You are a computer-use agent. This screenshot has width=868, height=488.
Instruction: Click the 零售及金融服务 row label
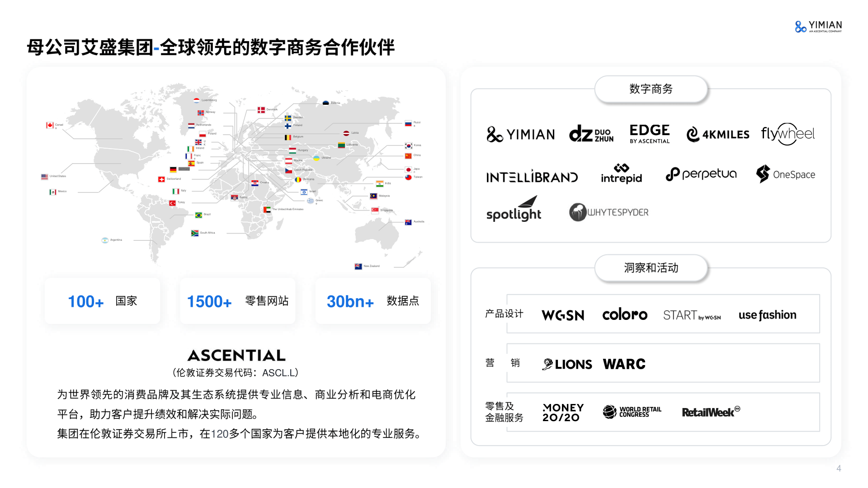(504, 412)
